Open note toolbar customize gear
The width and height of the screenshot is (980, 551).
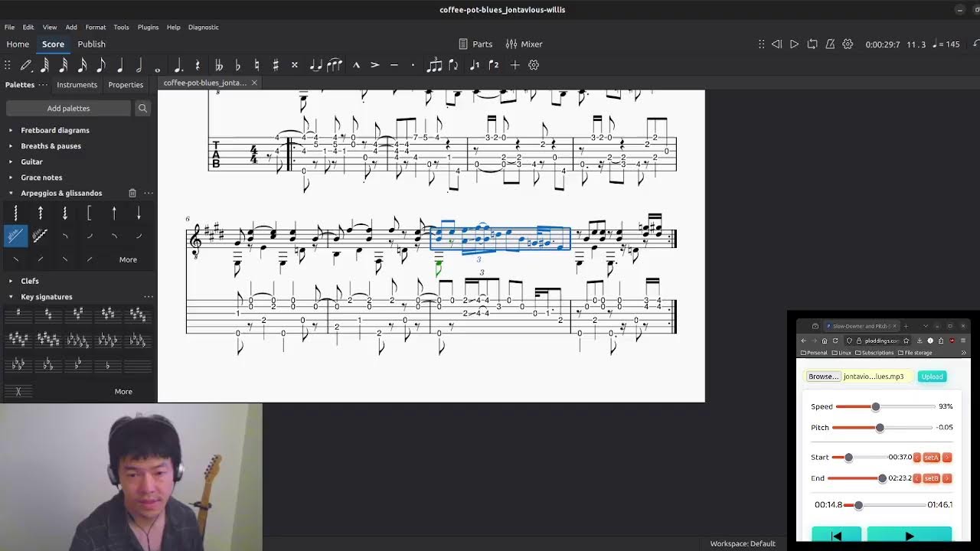click(x=534, y=65)
